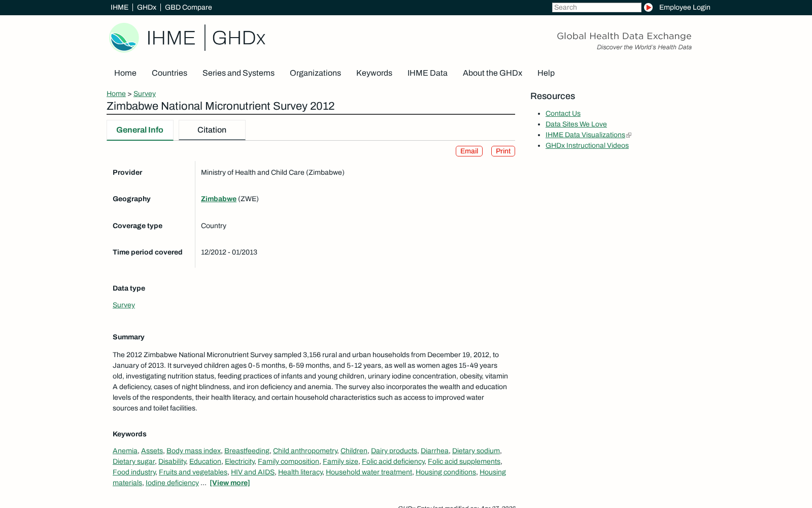This screenshot has height=508, width=812.
Task: Open the Children keyword
Action: point(354,451)
